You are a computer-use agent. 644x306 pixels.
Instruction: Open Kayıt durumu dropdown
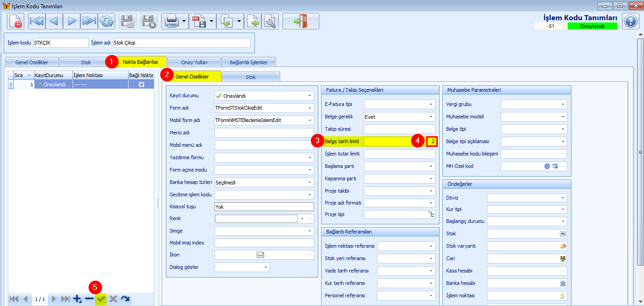310,96
